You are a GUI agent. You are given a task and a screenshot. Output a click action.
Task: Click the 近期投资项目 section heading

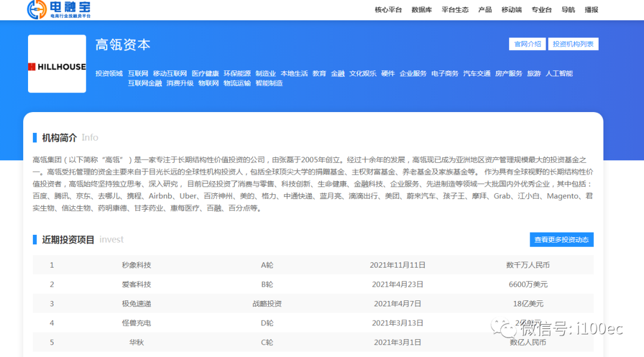[68, 240]
